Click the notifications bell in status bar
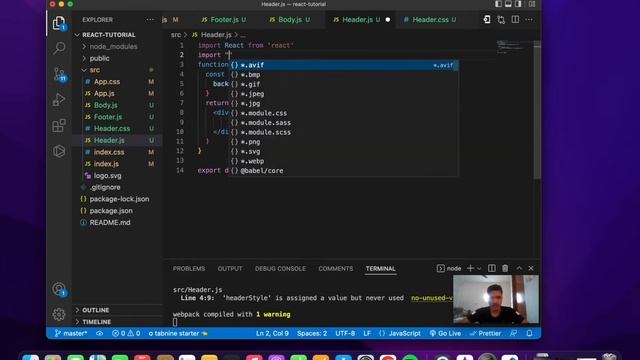Viewport: 640px width, 360px height. pyautogui.click(x=529, y=333)
